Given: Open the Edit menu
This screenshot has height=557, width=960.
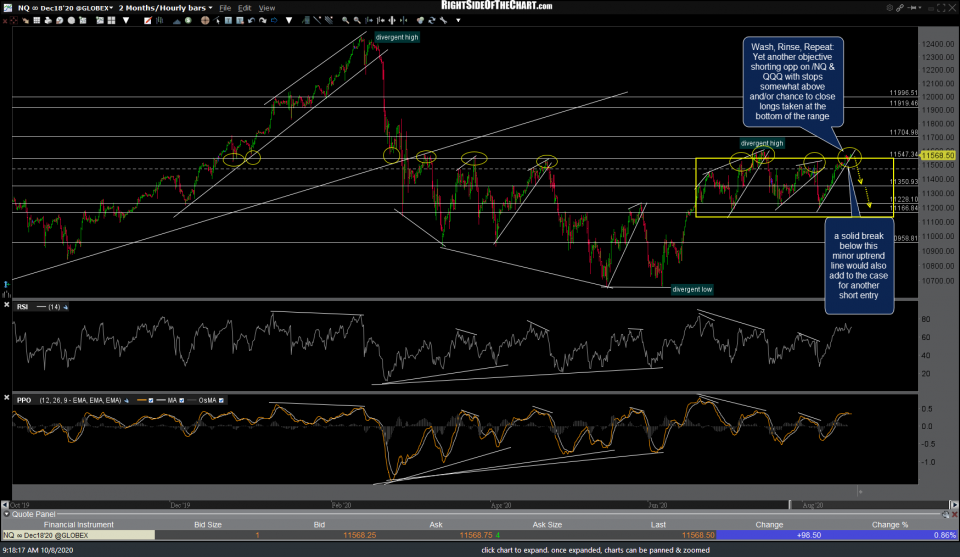Looking at the screenshot, I should click(244, 8).
